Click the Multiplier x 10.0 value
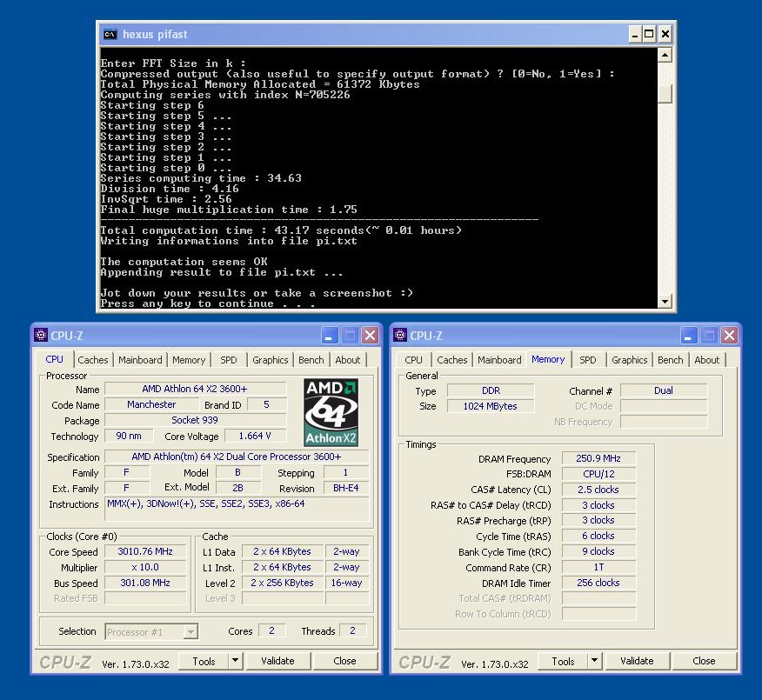Screen dimensions: 762x700 [x=145, y=567]
